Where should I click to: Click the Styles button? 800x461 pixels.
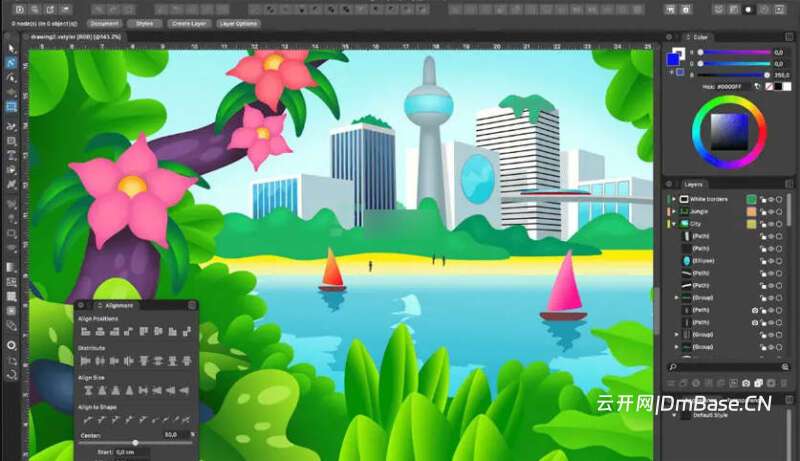coord(144,23)
